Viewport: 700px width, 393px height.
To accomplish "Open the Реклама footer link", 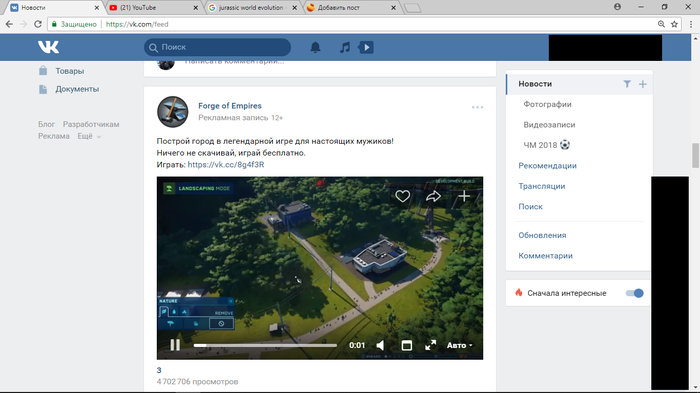I will click(54, 136).
